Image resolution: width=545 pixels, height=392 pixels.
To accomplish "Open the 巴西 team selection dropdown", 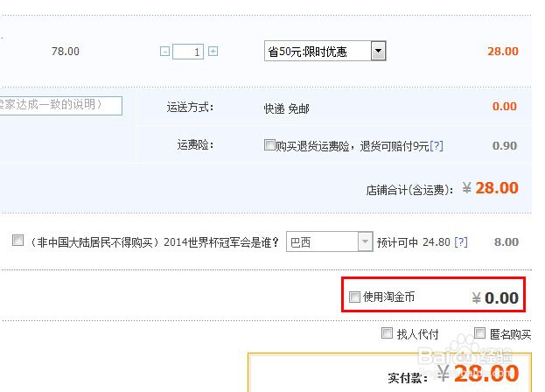I will coord(330,241).
